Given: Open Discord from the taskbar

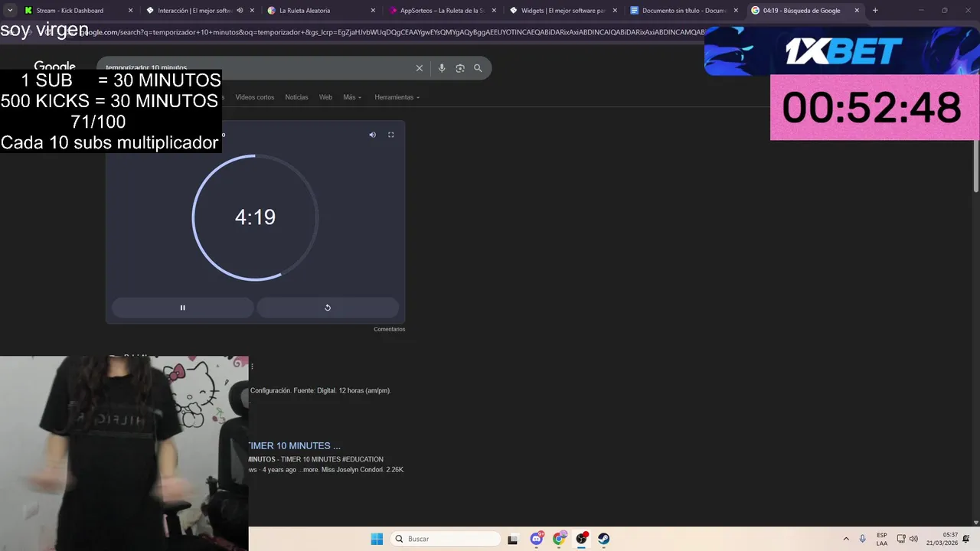Looking at the screenshot, I should coord(537,539).
